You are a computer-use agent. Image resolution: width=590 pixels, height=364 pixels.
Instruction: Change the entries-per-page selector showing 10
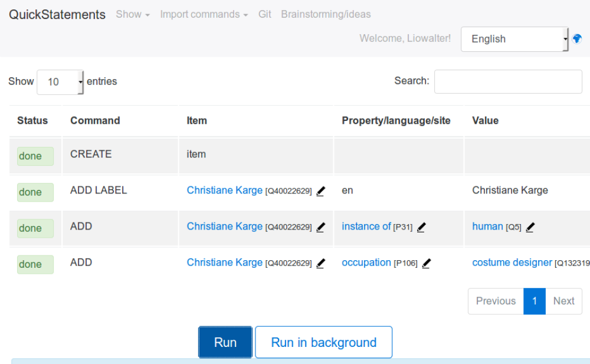click(60, 82)
